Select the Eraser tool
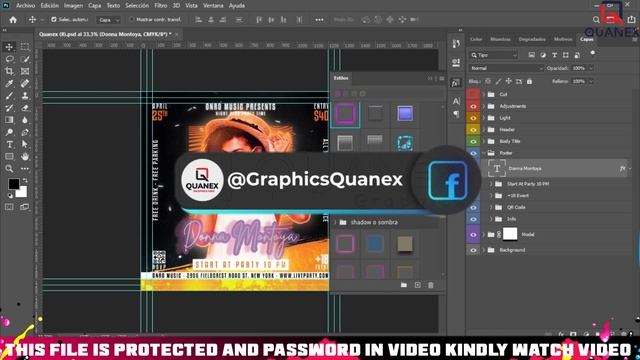This screenshot has width=640, height=360. [x=25, y=108]
